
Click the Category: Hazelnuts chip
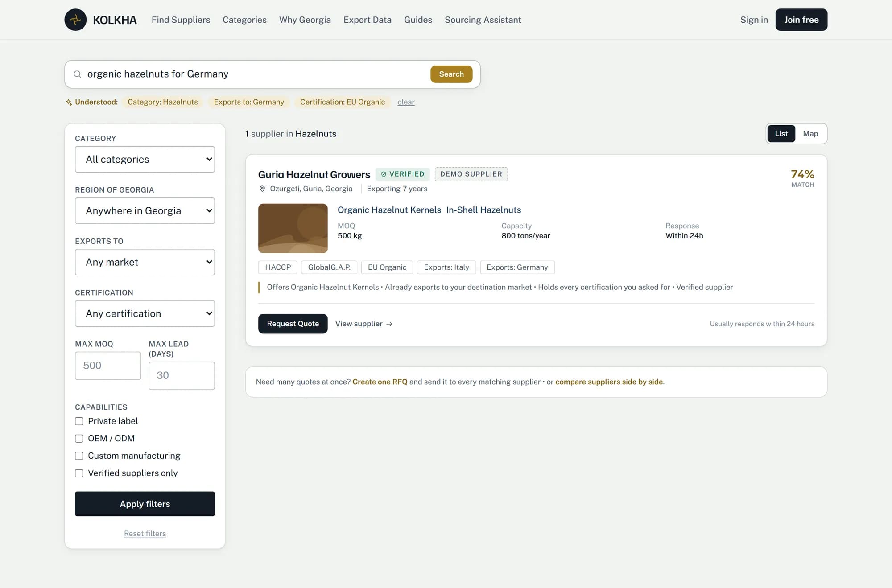163,102
